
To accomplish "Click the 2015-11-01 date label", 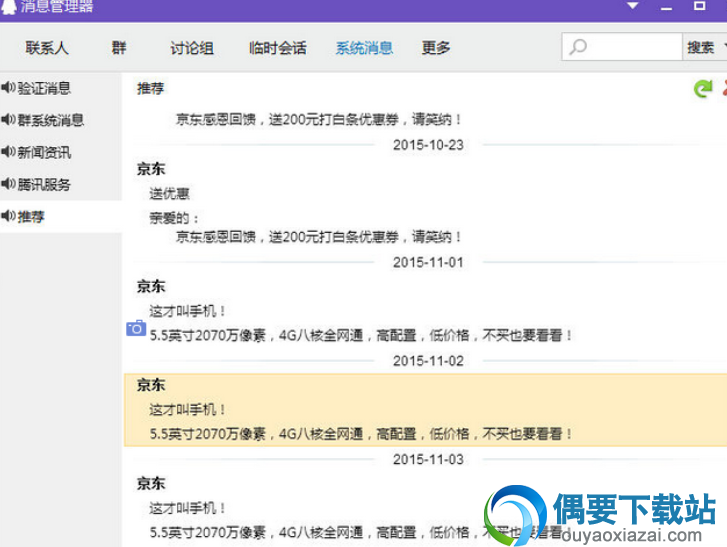I will (x=428, y=263).
